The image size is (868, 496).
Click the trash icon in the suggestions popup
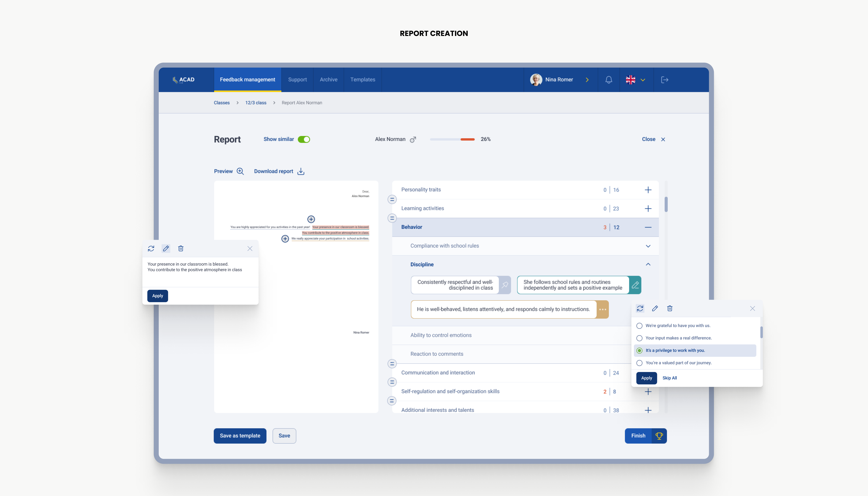pyautogui.click(x=670, y=309)
